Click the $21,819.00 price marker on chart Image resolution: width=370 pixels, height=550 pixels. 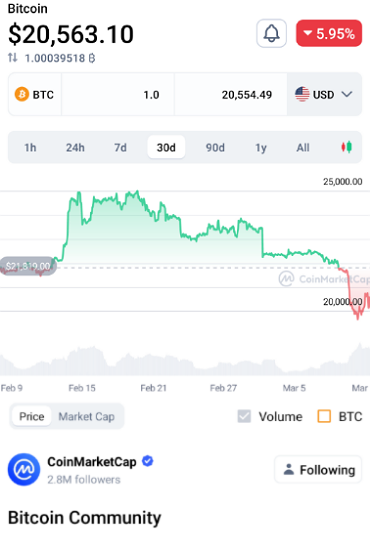click(28, 267)
